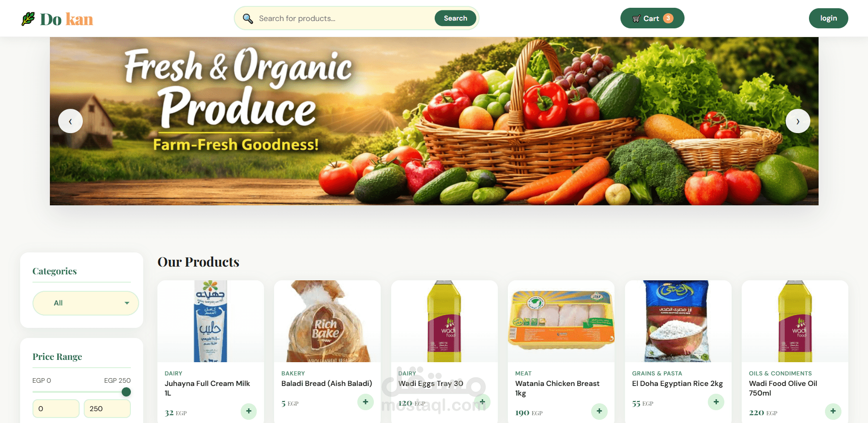Add Juhayna Full Cream Milk to cart
This screenshot has width=868, height=423.
[249, 411]
